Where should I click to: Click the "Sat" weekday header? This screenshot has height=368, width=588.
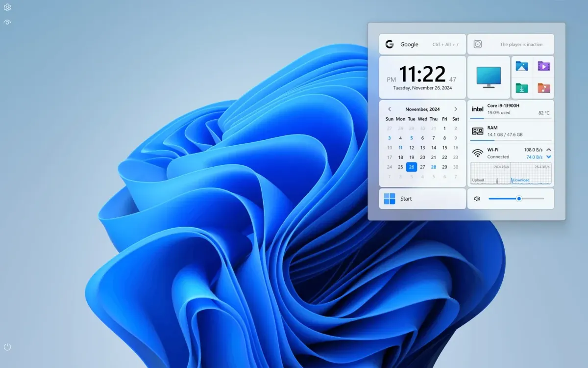[456, 119]
